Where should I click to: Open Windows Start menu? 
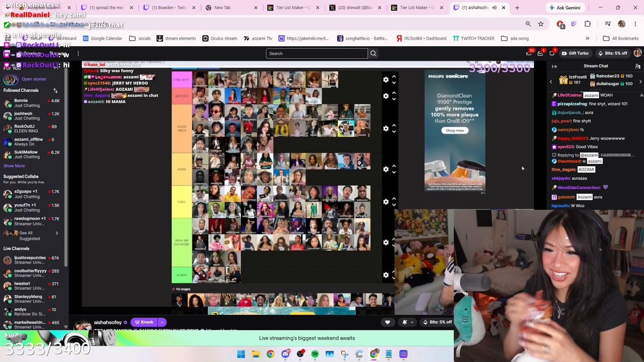pos(241,354)
